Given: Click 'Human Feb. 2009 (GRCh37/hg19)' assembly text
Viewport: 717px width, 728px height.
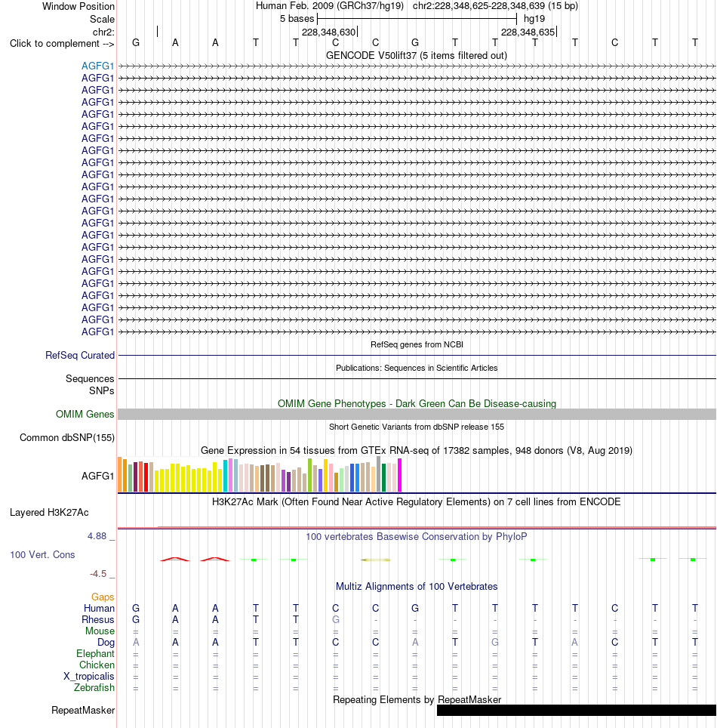Looking at the screenshot, I should click(x=330, y=6).
